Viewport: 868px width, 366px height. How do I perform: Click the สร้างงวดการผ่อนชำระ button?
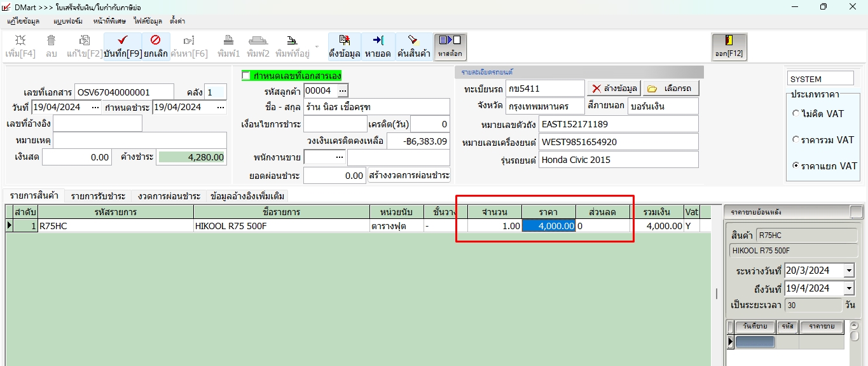[409, 175]
